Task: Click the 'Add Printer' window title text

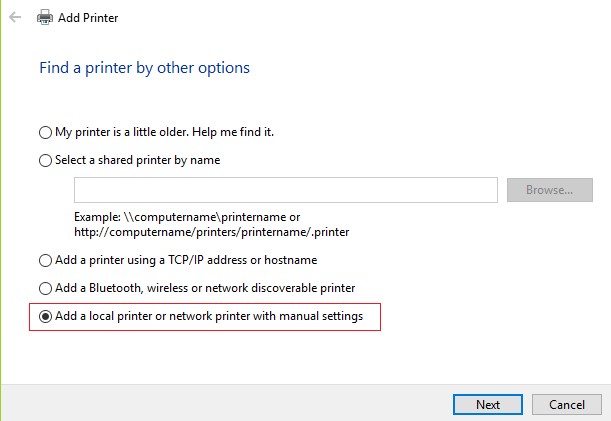Action: pos(88,18)
